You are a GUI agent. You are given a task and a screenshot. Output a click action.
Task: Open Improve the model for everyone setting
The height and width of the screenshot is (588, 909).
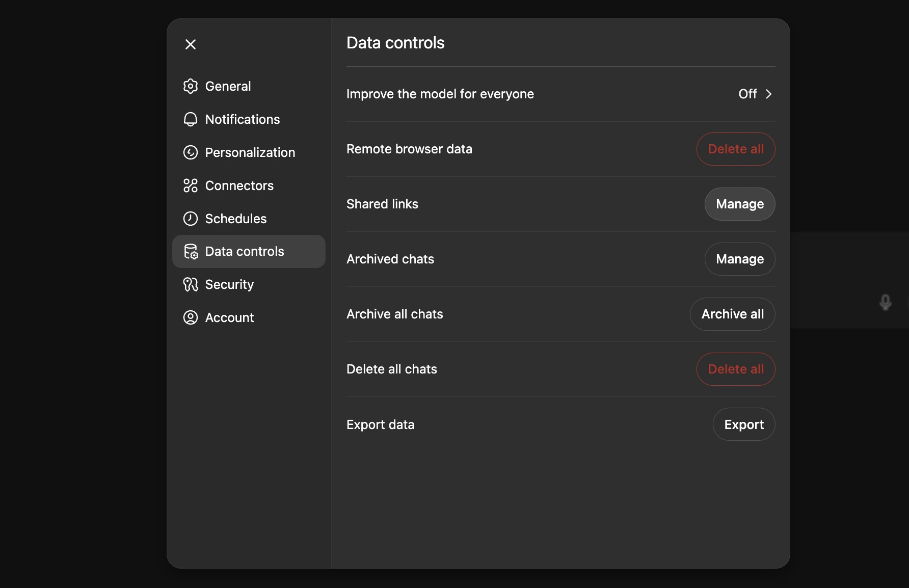440,94
